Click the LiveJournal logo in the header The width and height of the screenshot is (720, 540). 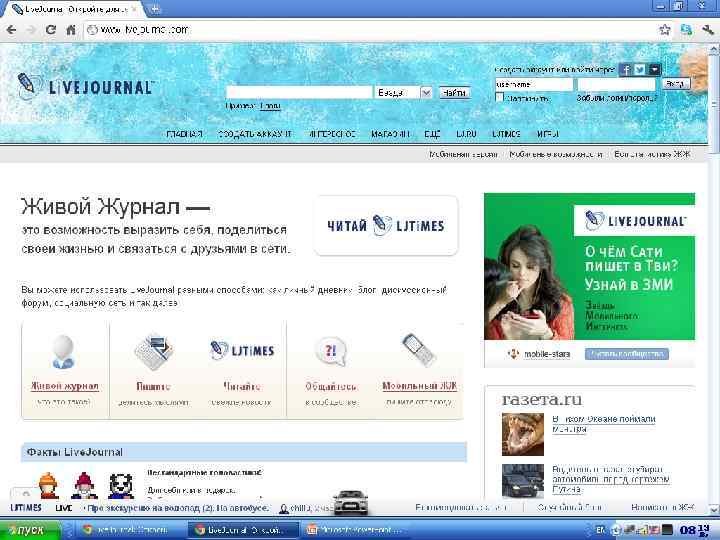click(86, 86)
